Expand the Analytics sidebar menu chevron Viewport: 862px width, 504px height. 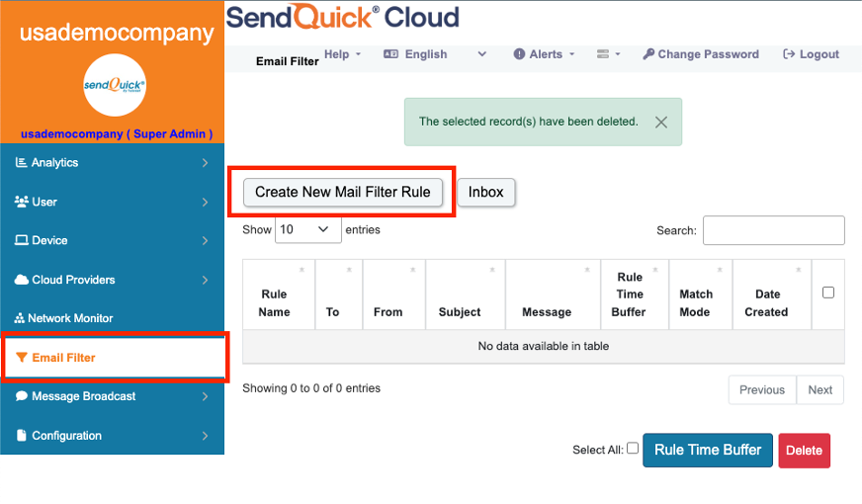[x=205, y=163]
